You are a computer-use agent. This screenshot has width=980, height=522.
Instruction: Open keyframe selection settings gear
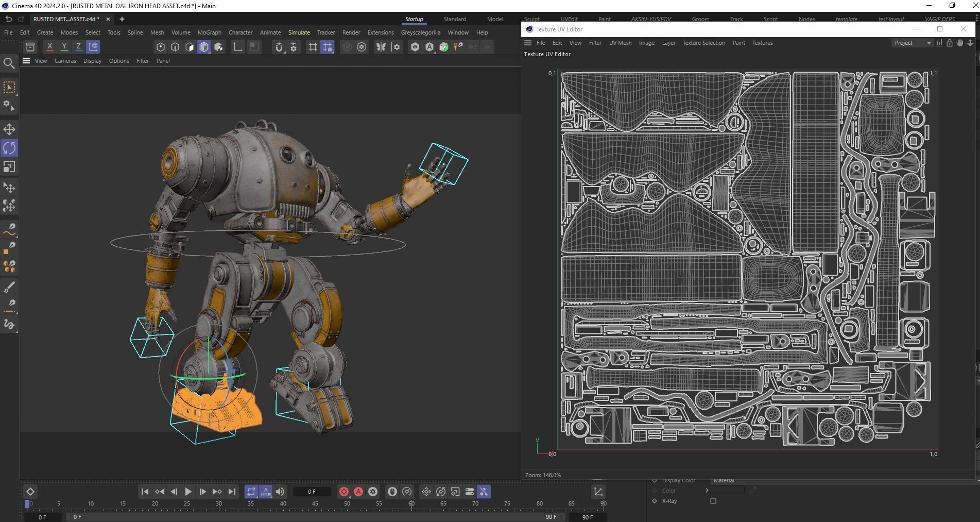click(x=373, y=492)
